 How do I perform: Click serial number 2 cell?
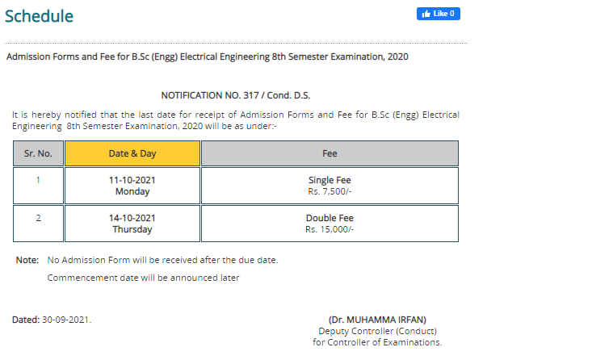pos(38,224)
